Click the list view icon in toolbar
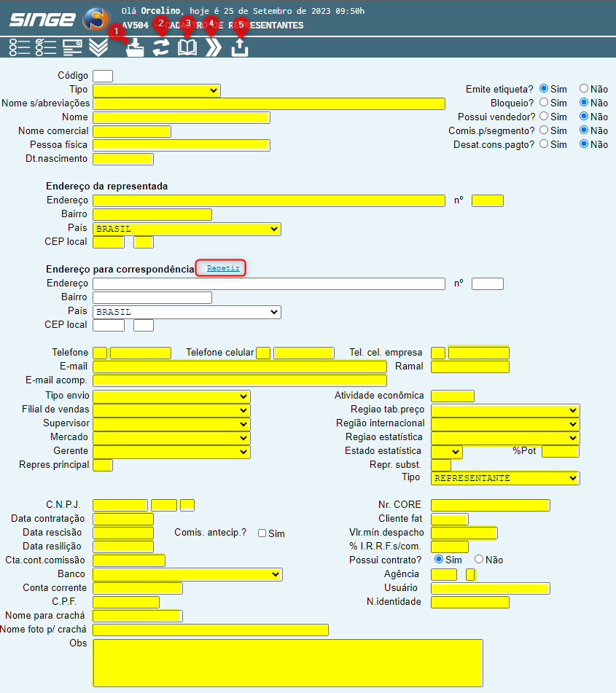Viewport: 616px width, 693px height. [20, 47]
